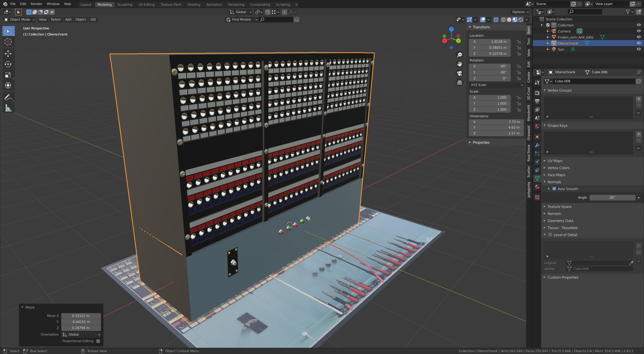The image size is (644, 354).
Task: Expand the UV Maps panel
Action: (x=555, y=161)
